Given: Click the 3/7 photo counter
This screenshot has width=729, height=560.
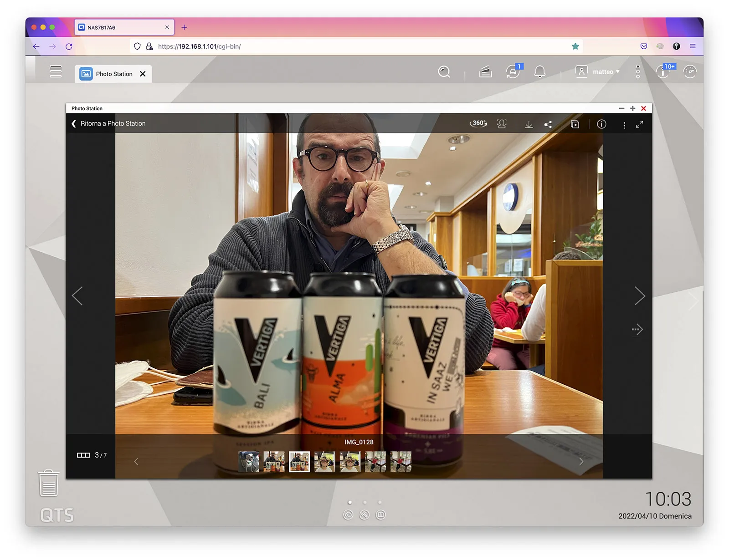Looking at the screenshot, I should [x=101, y=455].
